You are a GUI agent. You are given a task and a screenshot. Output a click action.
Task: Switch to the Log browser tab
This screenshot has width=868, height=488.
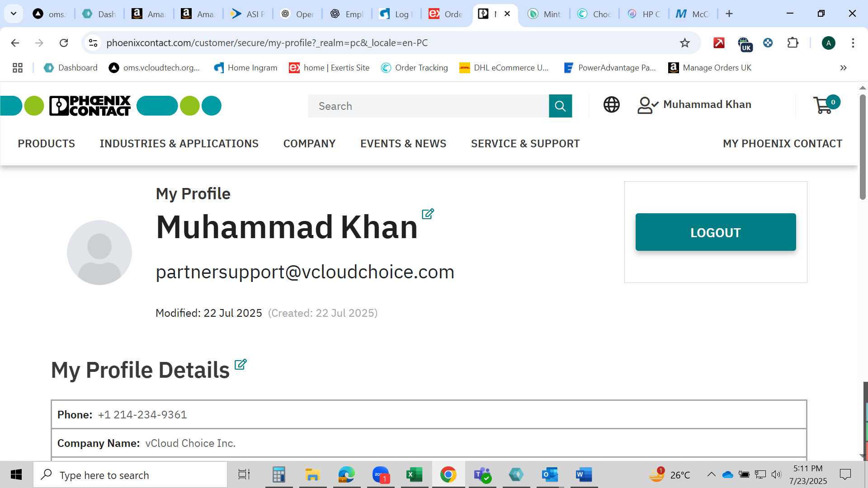(396, 14)
